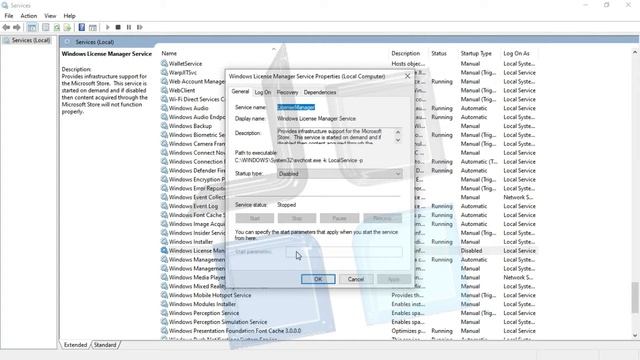Switch to the General tab in Properties
The height and width of the screenshot is (360, 640).
pos(240,91)
